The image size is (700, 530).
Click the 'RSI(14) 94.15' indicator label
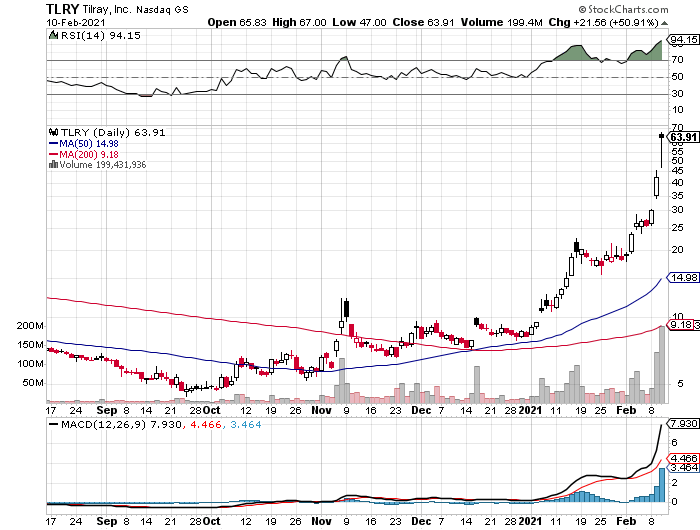(100, 35)
